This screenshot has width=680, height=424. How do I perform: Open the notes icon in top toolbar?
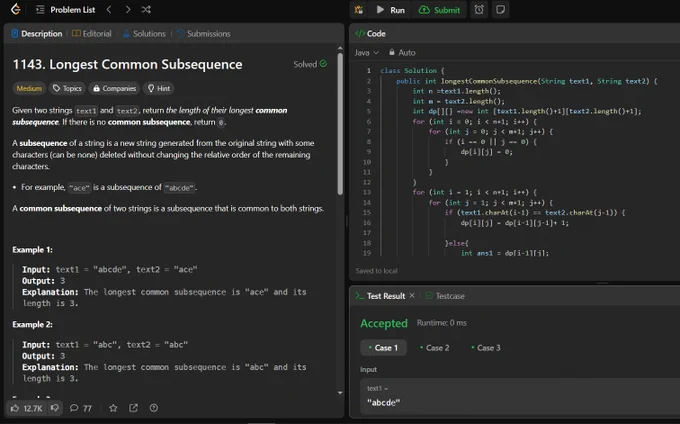click(500, 10)
